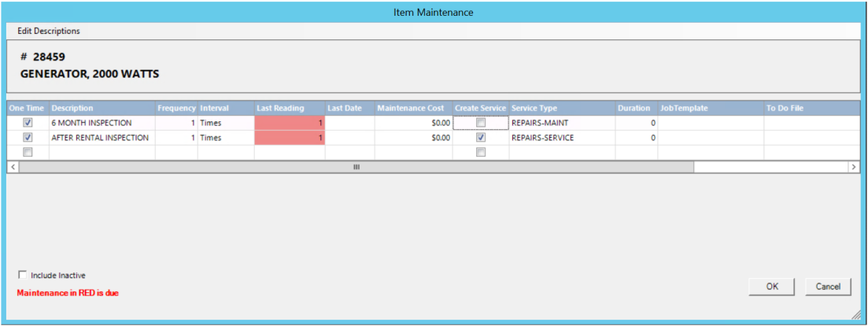Viewport: 868px width, 326px height.
Task: Select the Last Date column header
Action: point(350,109)
